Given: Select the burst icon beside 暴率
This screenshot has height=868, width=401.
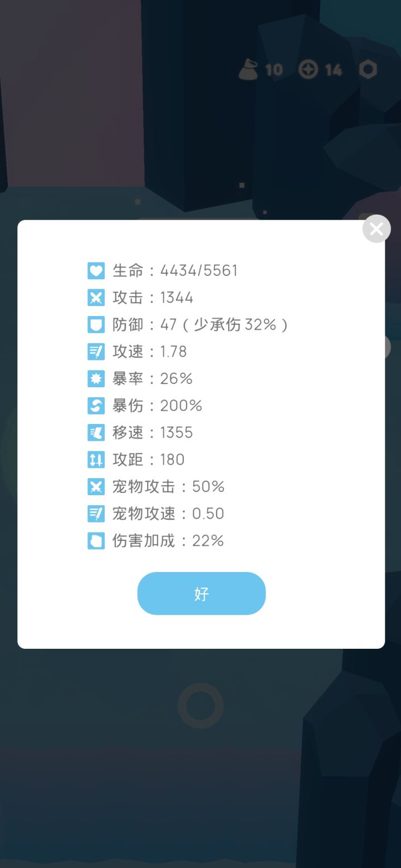Looking at the screenshot, I should click(96, 378).
